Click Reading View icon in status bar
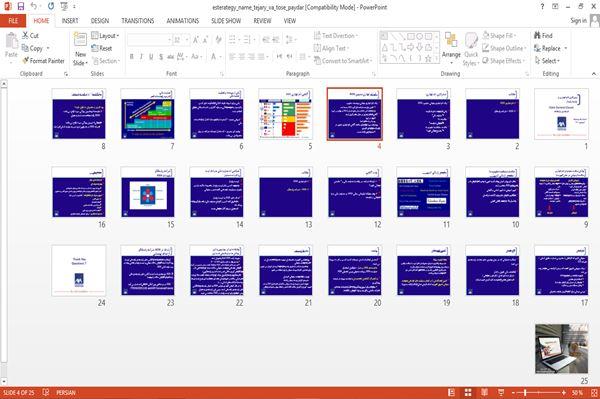The image size is (600, 399). pos(484,392)
